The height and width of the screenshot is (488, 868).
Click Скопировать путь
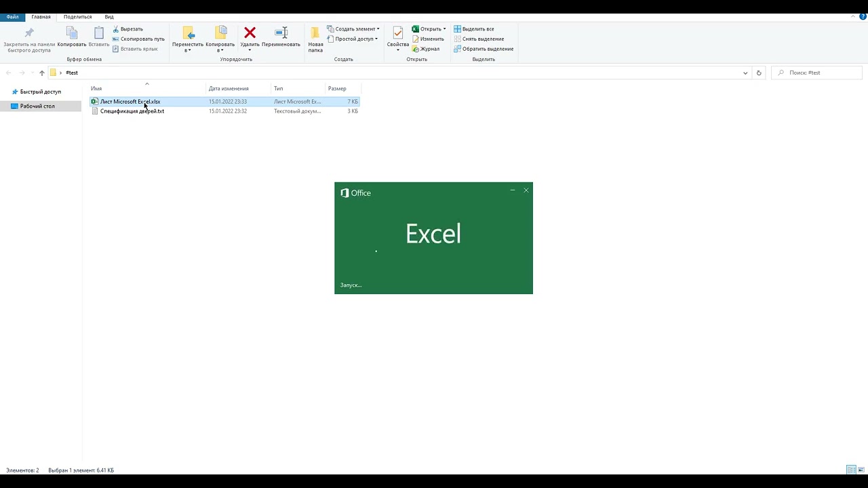pos(138,39)
